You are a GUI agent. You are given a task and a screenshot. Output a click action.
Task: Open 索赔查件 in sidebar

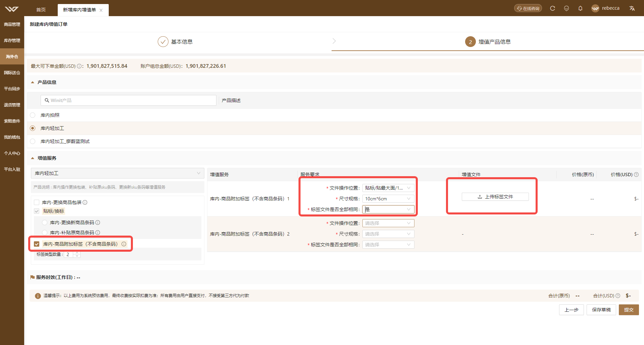[12, 121]
